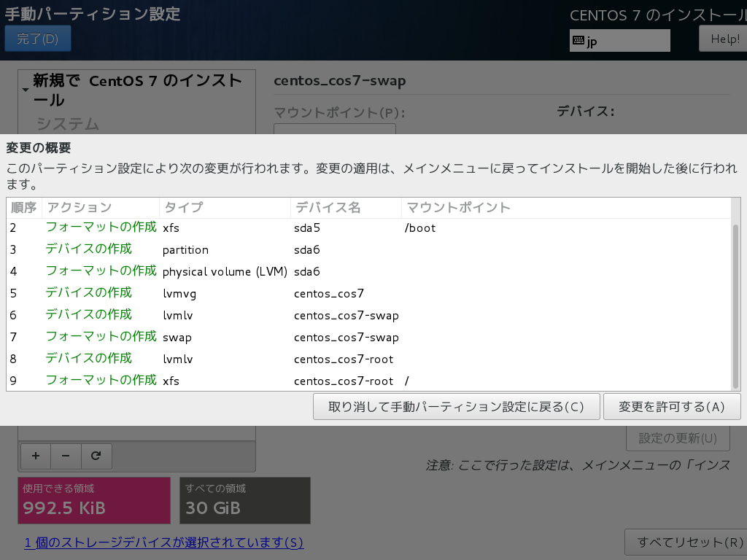Click the 順序 column header
Screen dimensions: 747x560
[x=24, y=208]
